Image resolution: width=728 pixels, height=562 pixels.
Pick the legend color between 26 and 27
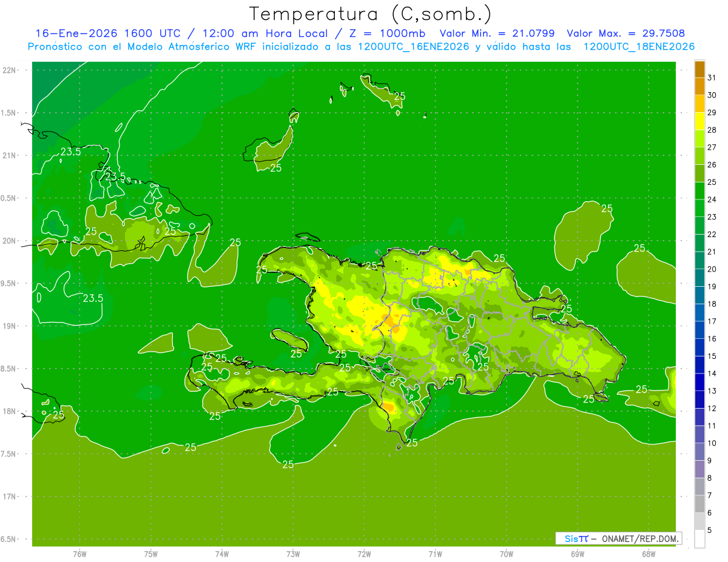[x=699, y=156]
